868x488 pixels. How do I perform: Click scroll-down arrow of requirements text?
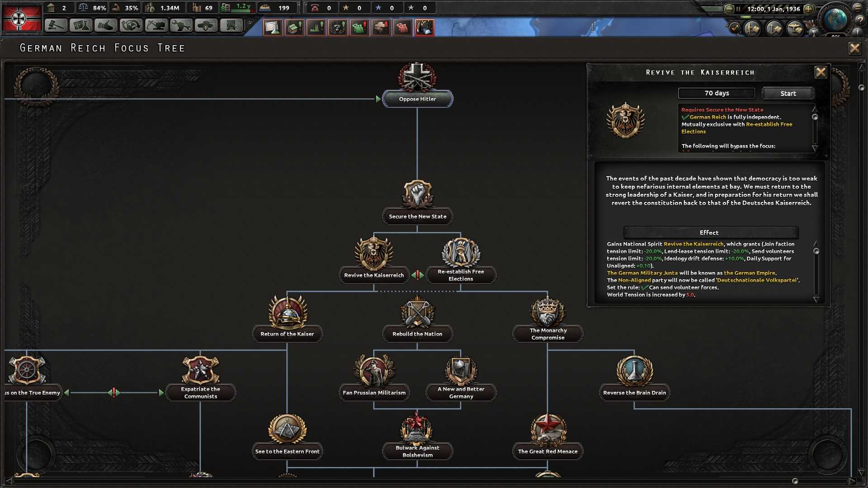click(x=815, y=148)
